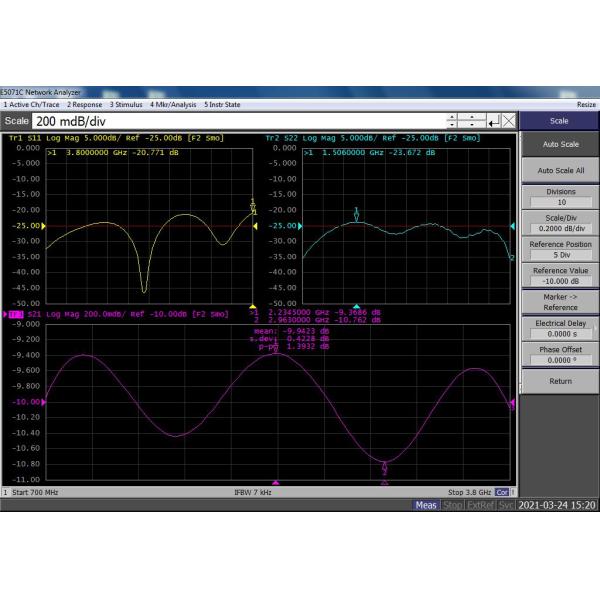Click the S11 reference position triangle marker
Image resolution: width=600 pixels, height=600 pixels.
(x=255, y=226)
